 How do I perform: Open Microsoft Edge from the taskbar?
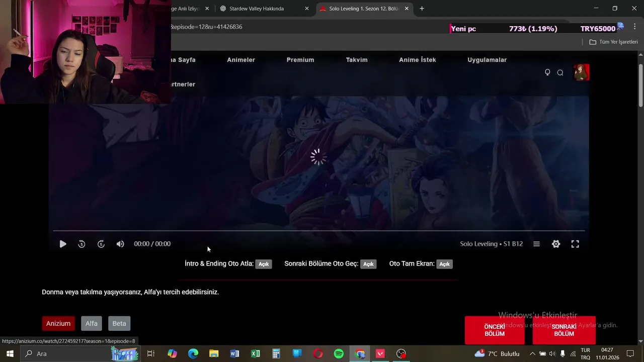pos(193,353)
